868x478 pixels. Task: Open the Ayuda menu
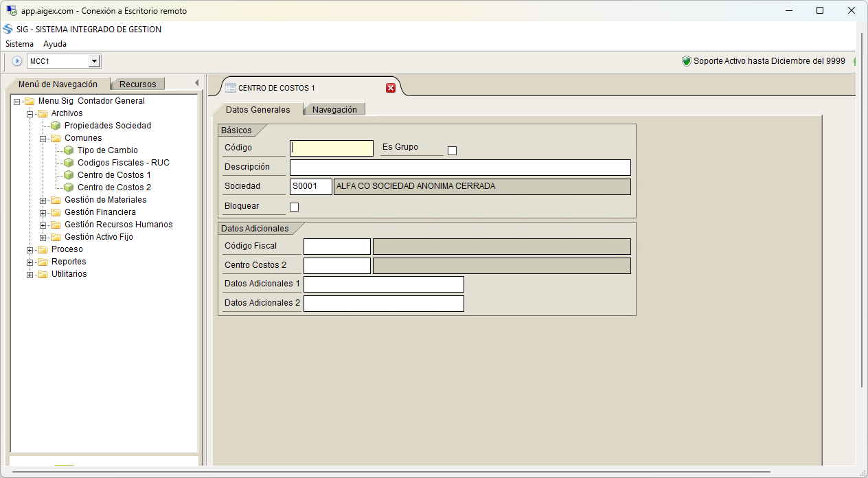pos(55,44)
